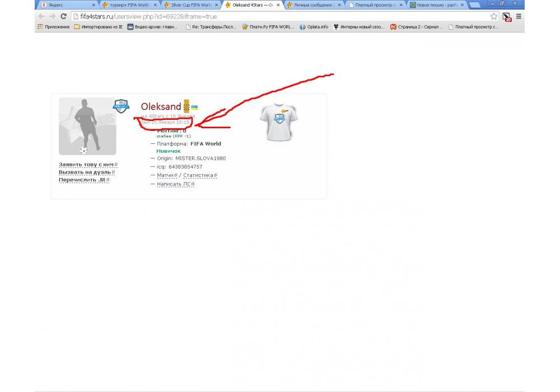Close the Oleksand 4Stars tab
The image size is (560, 392).
tap(278, 4)
